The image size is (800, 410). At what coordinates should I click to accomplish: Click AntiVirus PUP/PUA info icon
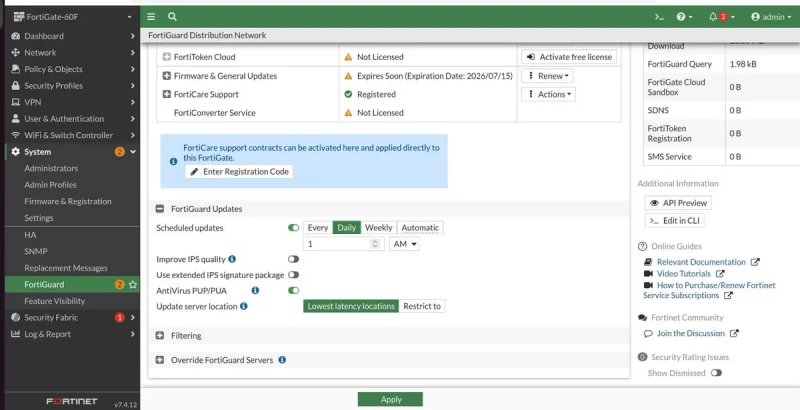click(256, 290)
